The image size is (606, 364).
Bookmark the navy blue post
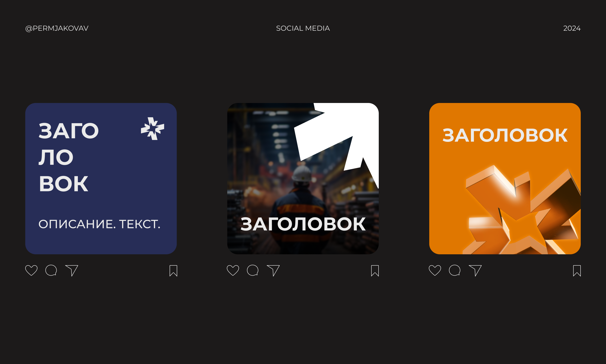tap(173, 271)
